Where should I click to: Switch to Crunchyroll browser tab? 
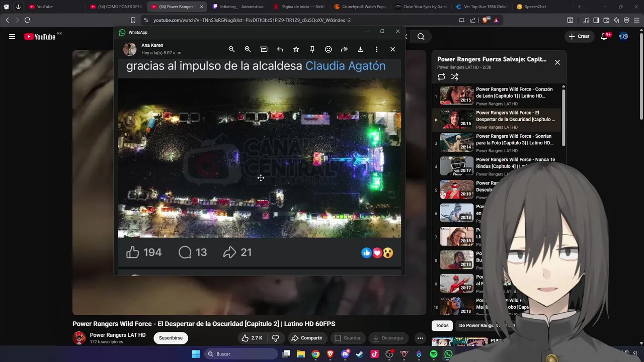[361, 7]
